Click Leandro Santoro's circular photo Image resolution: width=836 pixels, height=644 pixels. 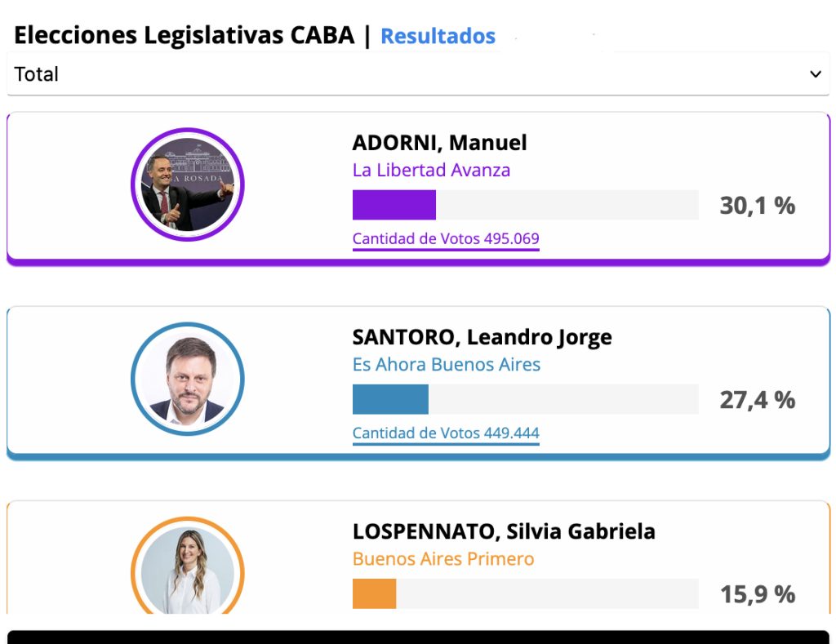[x=188, y=379]
